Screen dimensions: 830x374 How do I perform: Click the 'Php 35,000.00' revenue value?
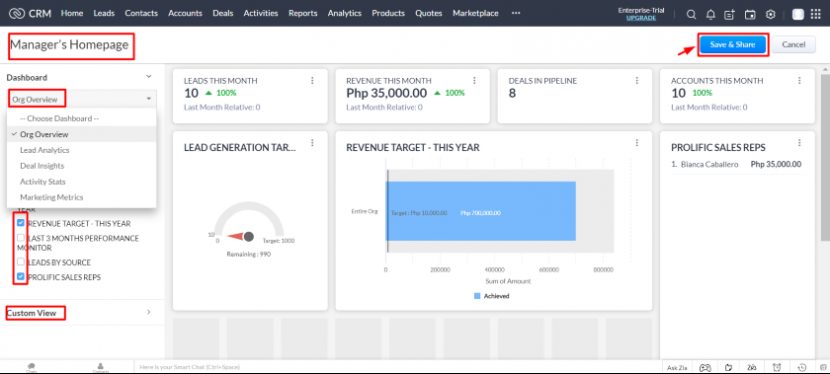click(x=386, y=94)
